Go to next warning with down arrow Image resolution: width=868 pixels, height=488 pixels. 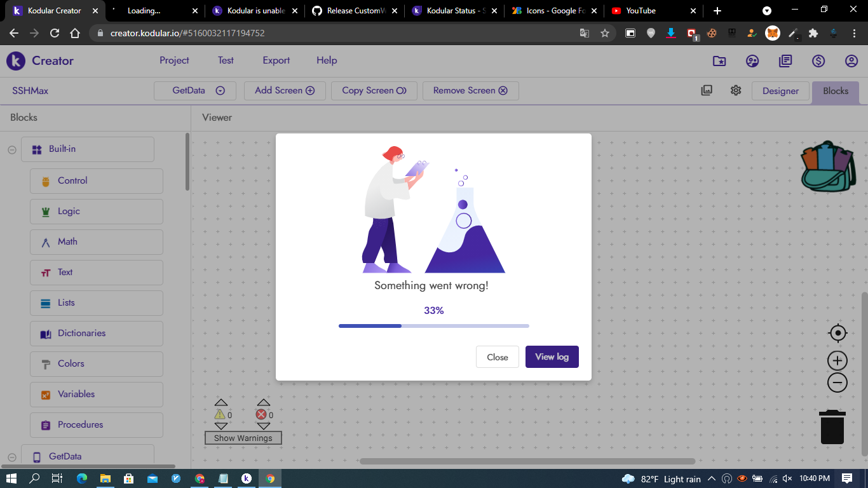[x=221, y=426]
